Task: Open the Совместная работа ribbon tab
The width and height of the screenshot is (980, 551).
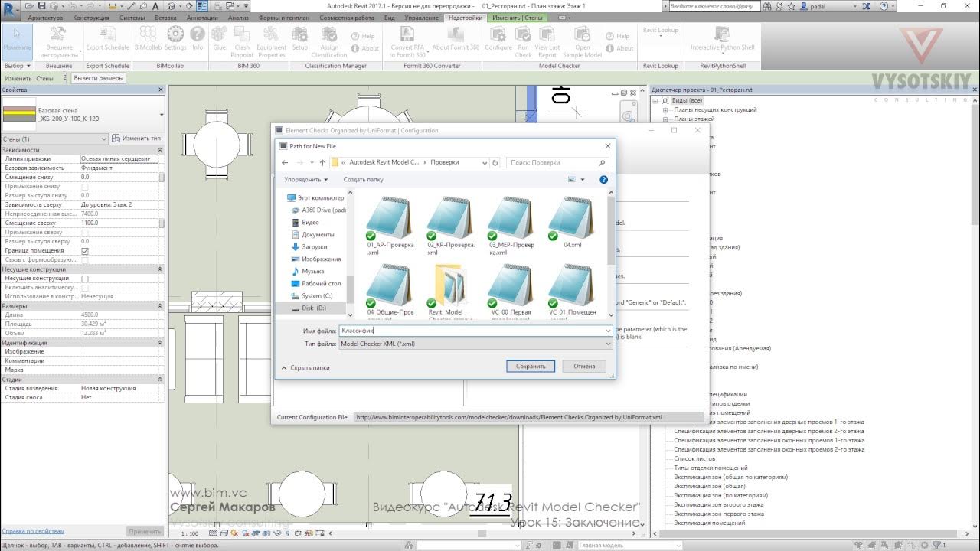Action: pos(348,17)
